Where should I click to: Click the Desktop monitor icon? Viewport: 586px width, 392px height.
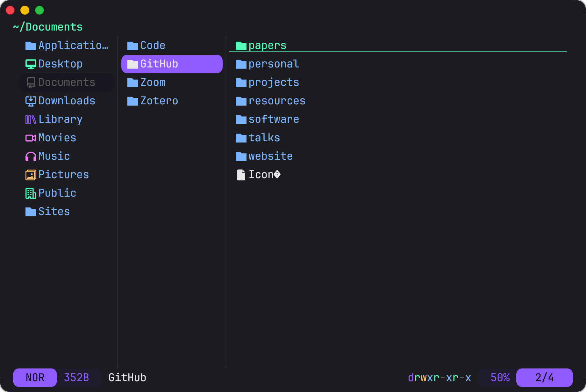[x=31, y=64]
